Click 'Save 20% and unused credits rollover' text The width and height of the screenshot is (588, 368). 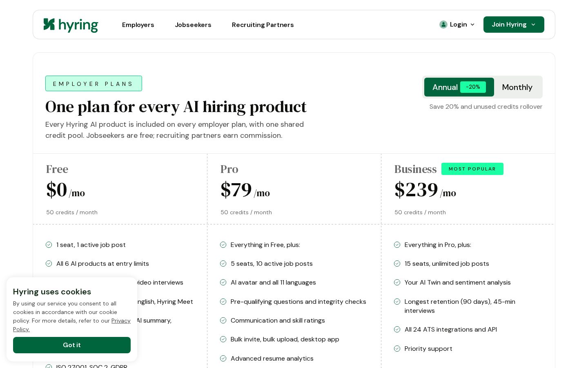[486, 107]
